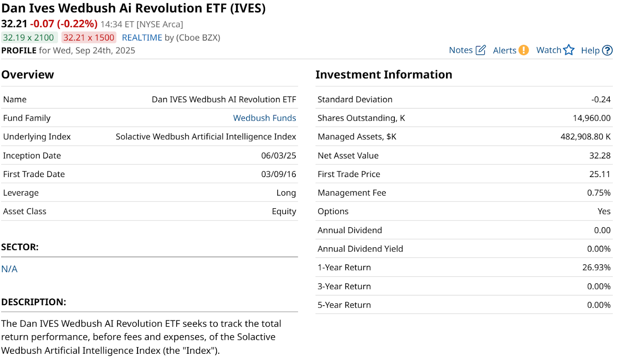
Task: Click the Dan Ives Wedbush ETF page title
Action: point(133,8)
